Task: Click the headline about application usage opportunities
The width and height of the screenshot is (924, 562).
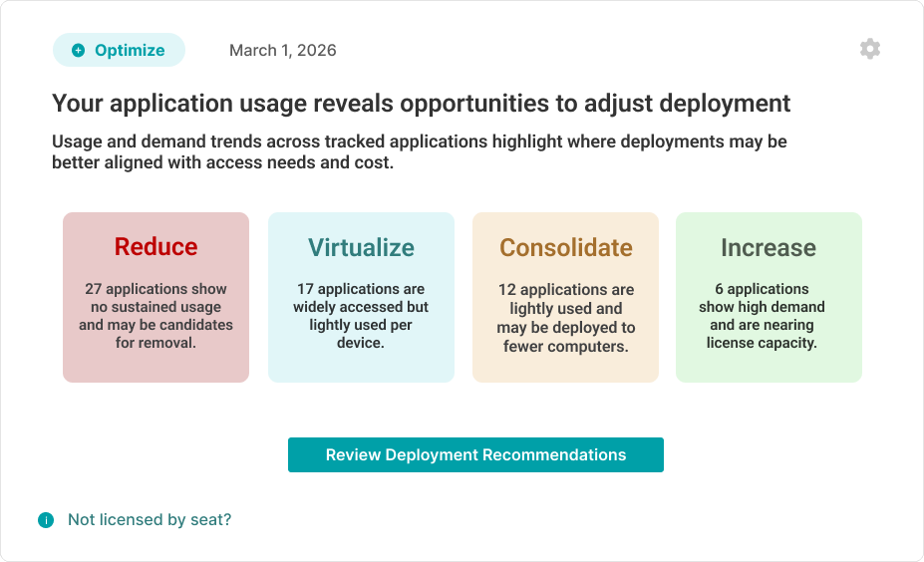Action: 421,103
